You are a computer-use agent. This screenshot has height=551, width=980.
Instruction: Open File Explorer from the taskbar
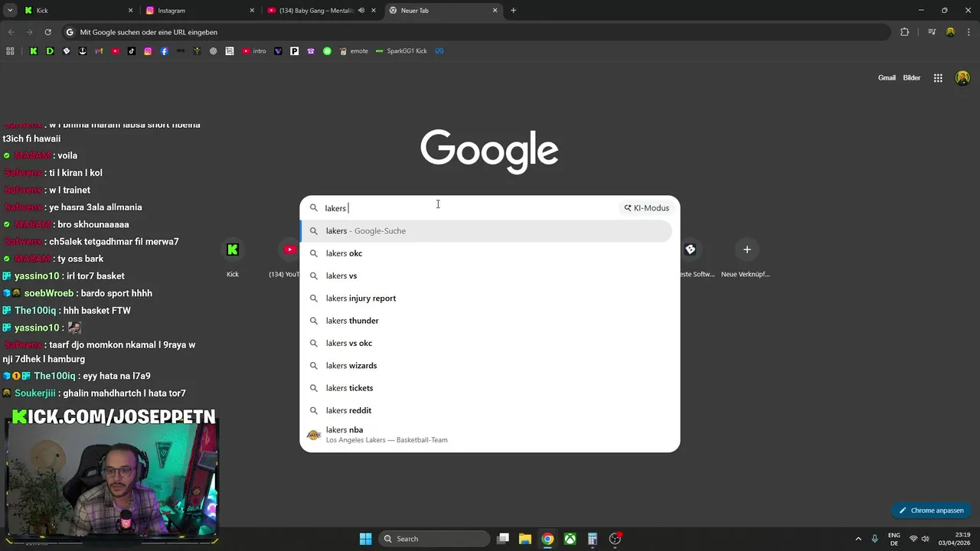click(x=525, y=539)
